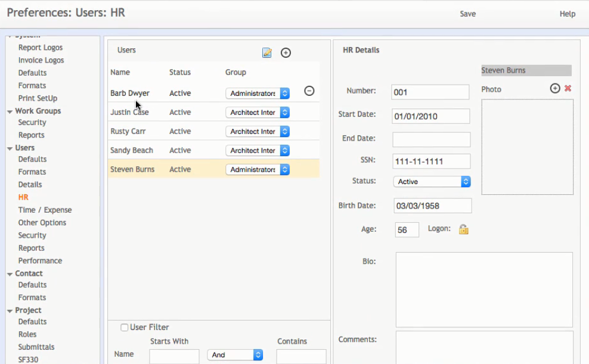589x364 pixels.
Task: Open Time / Expense under Users
Action: click(45, 210)
